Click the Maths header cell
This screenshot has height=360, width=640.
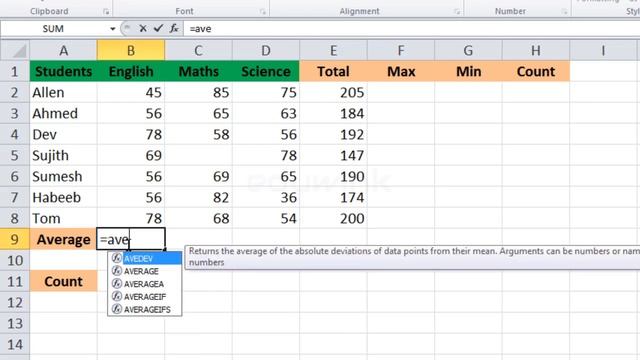(198, 71)
